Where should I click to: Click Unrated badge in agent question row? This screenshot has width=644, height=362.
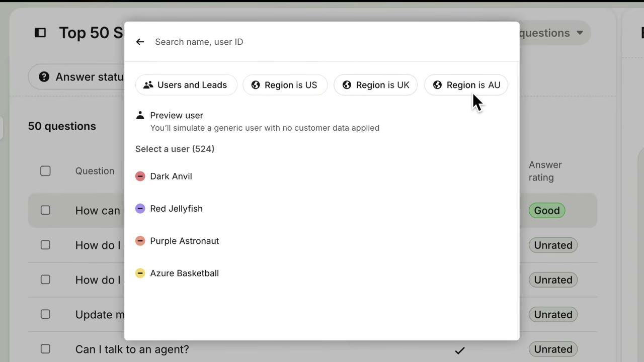tap(553, 349)
